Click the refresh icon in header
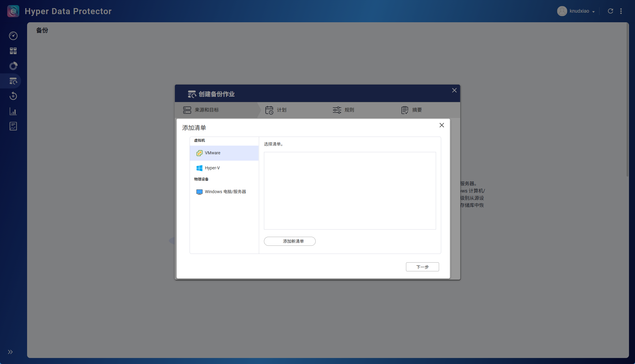Screen dimensions: 635x364 (x=610, y=11)
